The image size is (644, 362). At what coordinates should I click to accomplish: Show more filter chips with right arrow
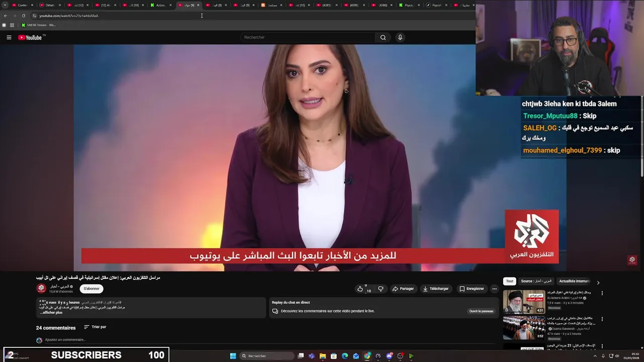598,282
